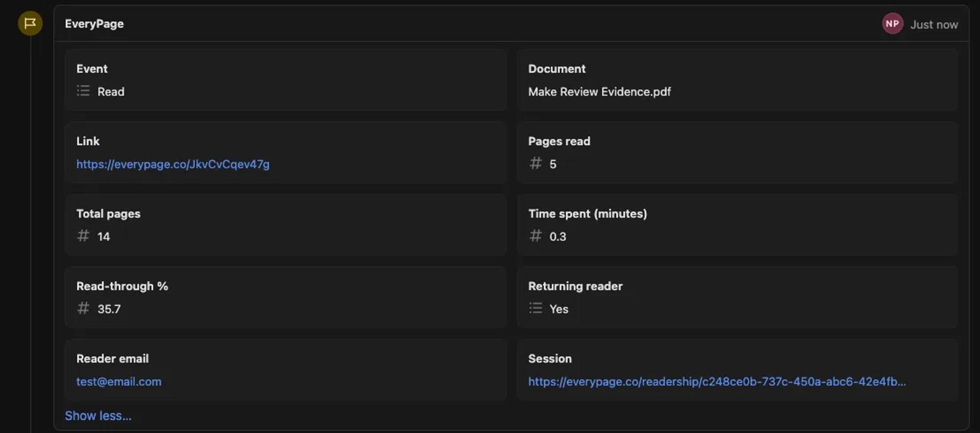Click the Pages read value 5
Screen dimensions: 980x433
pyautogui.click(x=553, y=164)
